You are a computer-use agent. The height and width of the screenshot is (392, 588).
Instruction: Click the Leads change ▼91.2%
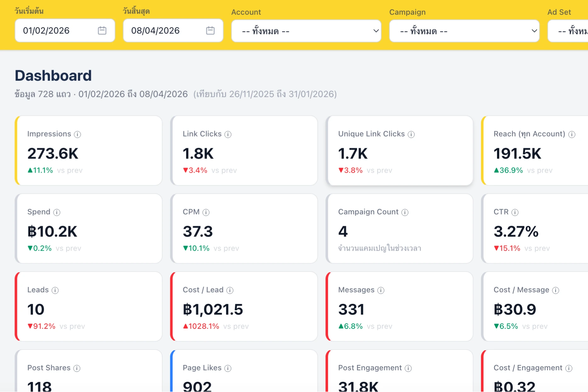coord(42,326)
